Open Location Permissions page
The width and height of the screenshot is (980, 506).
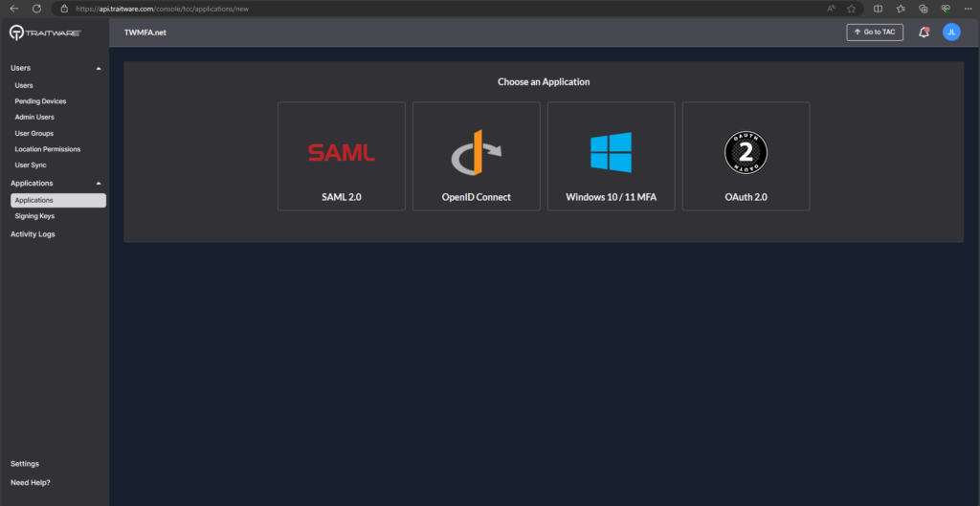[x=48, y=149]
